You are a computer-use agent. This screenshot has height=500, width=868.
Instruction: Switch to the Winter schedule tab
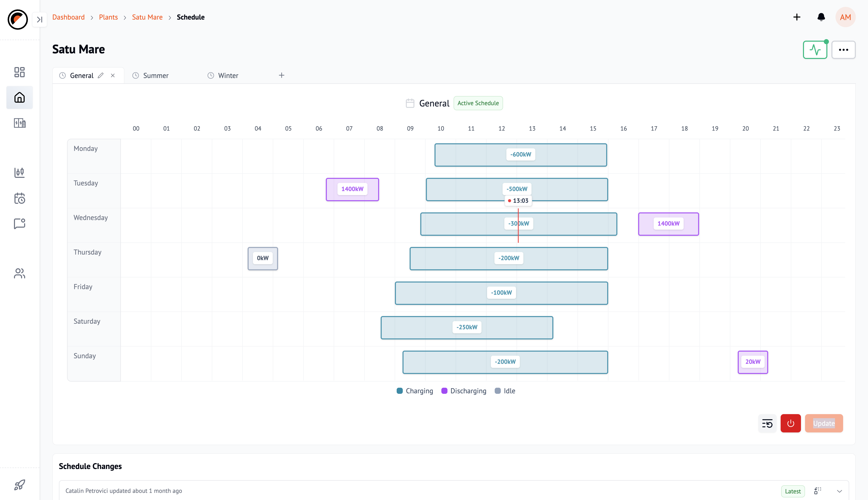pos(228,75)
